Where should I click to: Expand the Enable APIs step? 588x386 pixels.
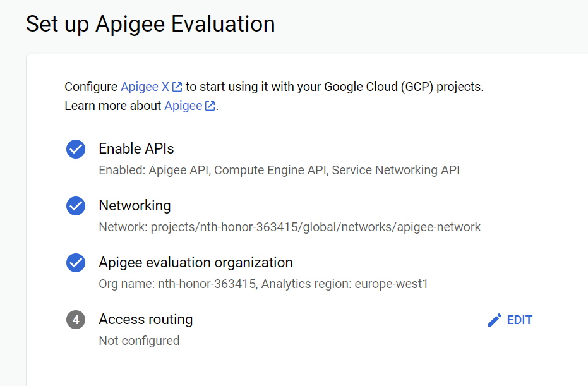click(x=136, y=148)
